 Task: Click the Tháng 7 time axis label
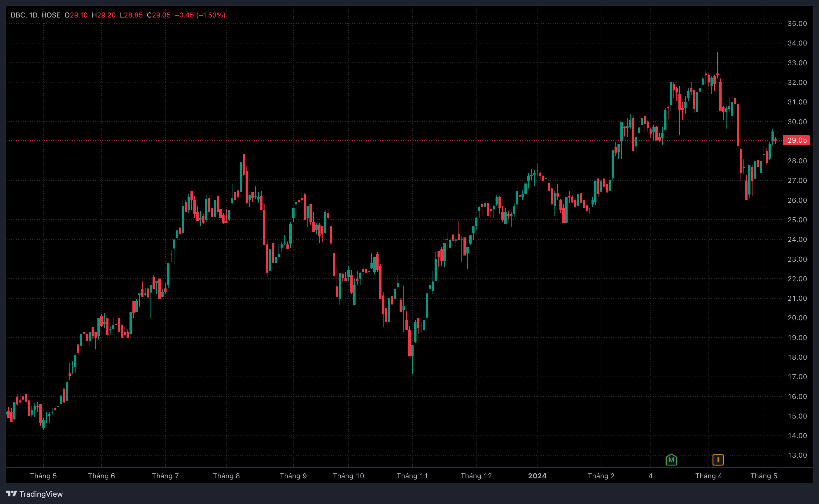click(x=165, y=476)
